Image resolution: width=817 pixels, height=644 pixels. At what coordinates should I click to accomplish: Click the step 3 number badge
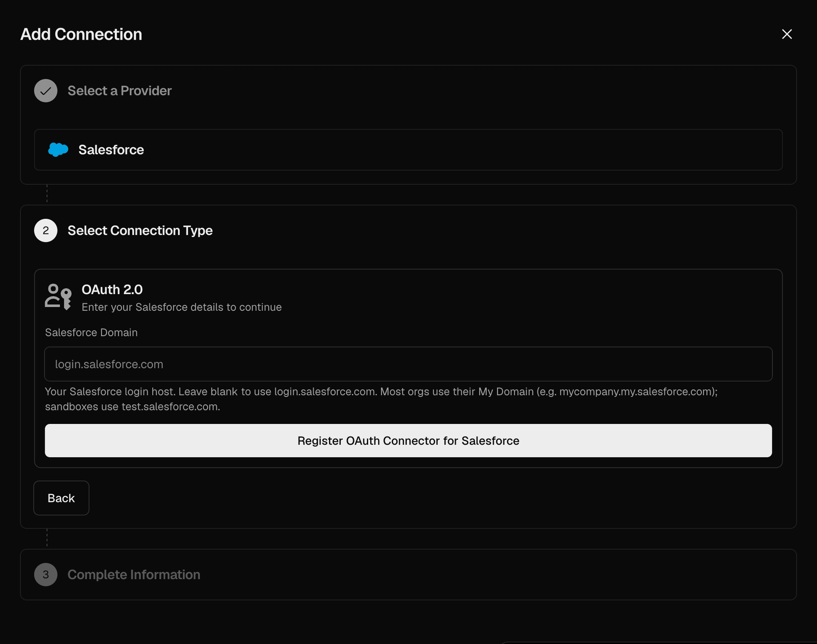46,575
